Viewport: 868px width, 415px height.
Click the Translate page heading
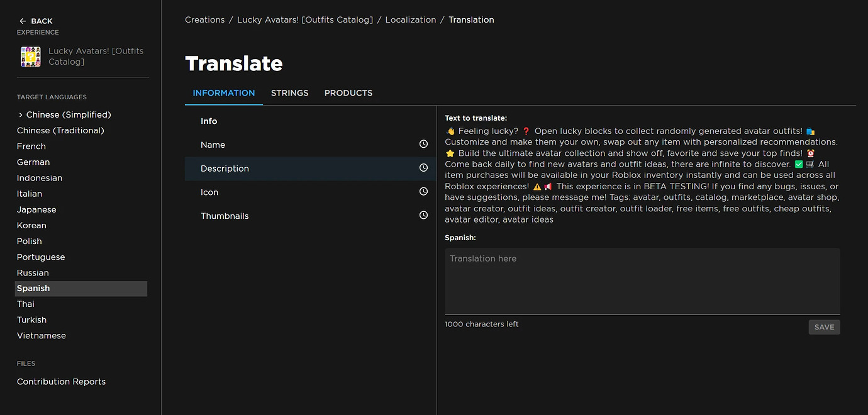pos(234,64)
